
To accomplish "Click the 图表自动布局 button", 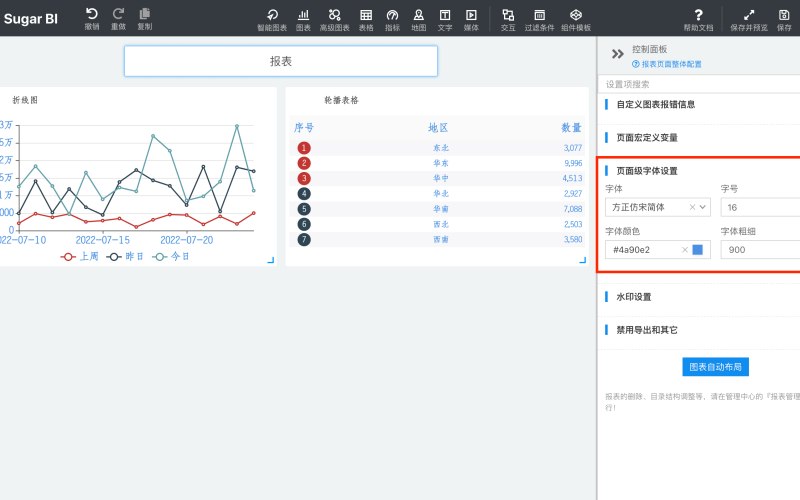I will point(715,367).
